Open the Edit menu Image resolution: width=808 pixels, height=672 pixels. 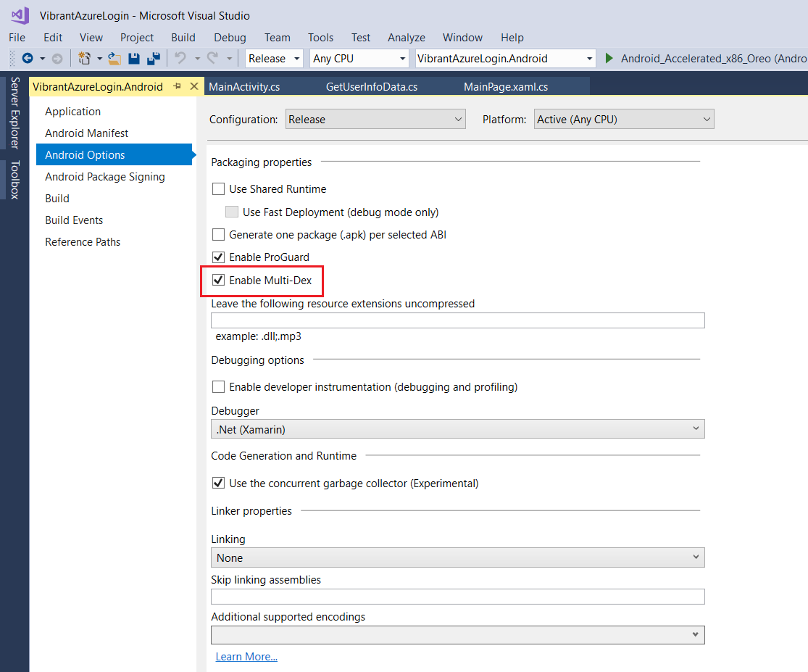(53, 38)
